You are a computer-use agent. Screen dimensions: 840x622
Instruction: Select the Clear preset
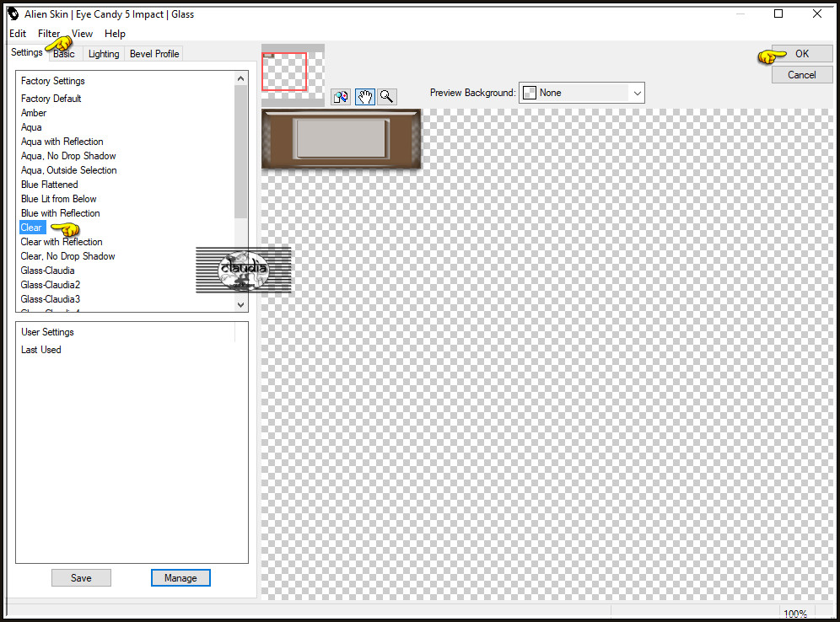31,228
